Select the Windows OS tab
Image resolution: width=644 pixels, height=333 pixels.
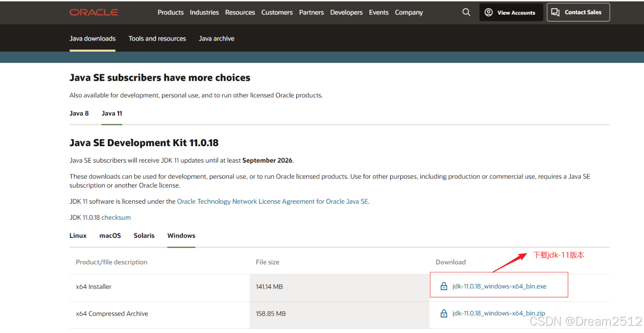[x=181, y=236]
